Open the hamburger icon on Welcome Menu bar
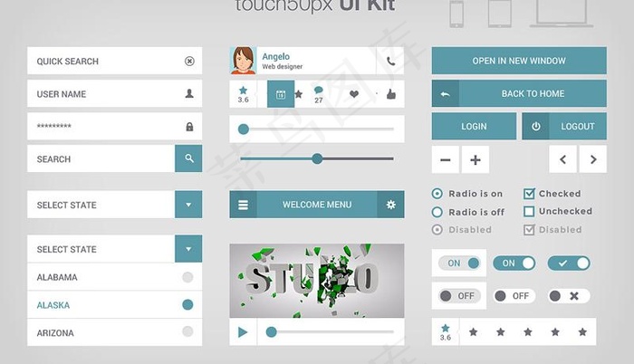This screenshot has height=364, width=634. [x=243, y=205]
